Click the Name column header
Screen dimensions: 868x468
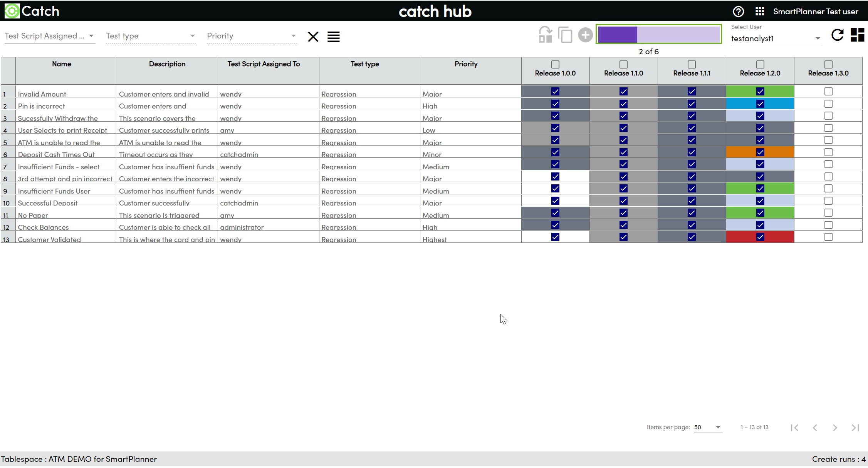point(62,64)
